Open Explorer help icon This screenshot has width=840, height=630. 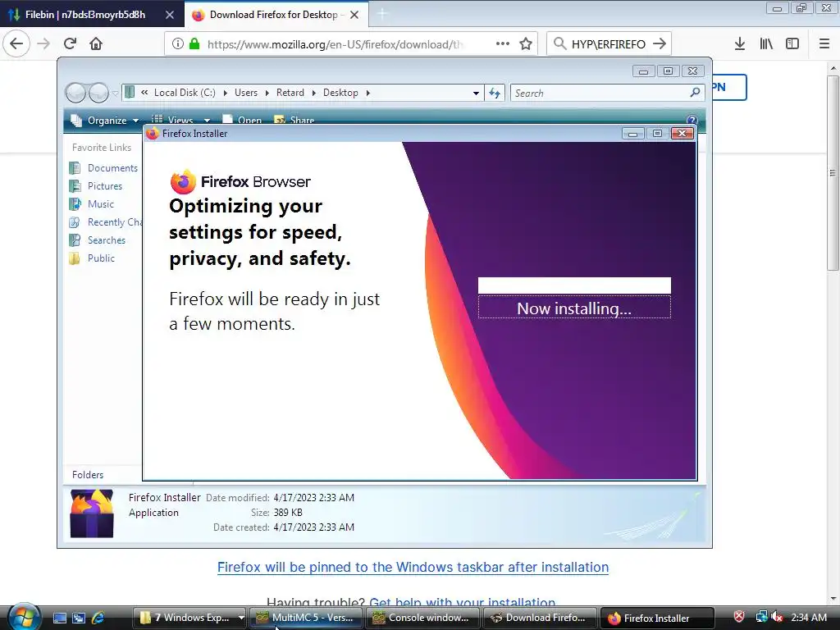pyautogui.click(x=692, y=120)
